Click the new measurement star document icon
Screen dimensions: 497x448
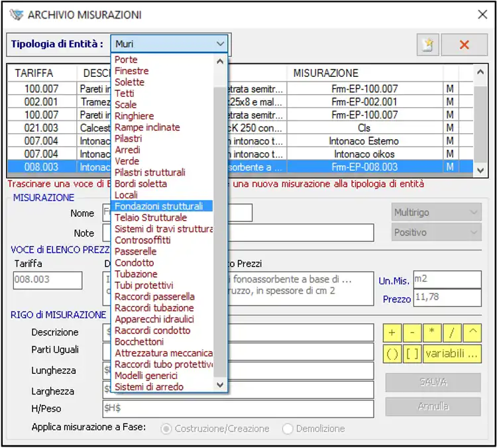(x=427, y=44)
